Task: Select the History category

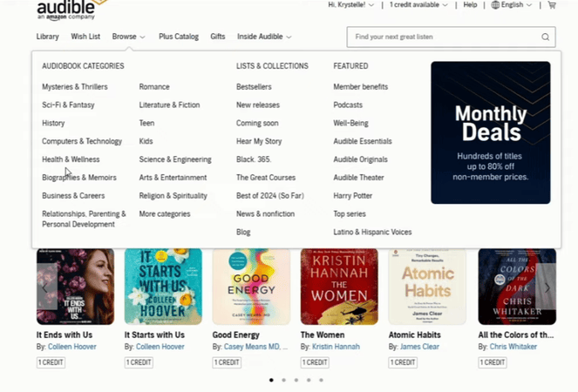Action: tap(53, 123)
